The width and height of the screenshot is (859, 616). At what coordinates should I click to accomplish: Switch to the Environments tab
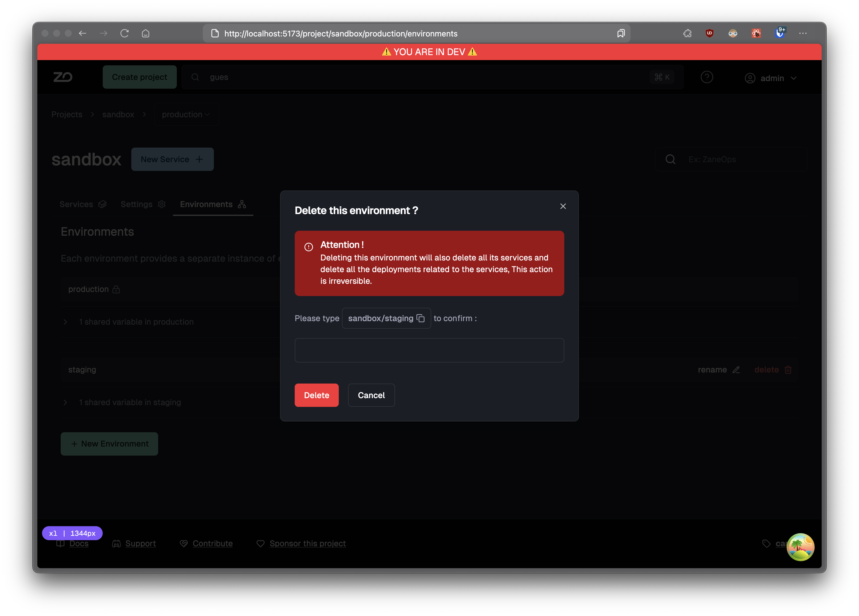point(213,204)
